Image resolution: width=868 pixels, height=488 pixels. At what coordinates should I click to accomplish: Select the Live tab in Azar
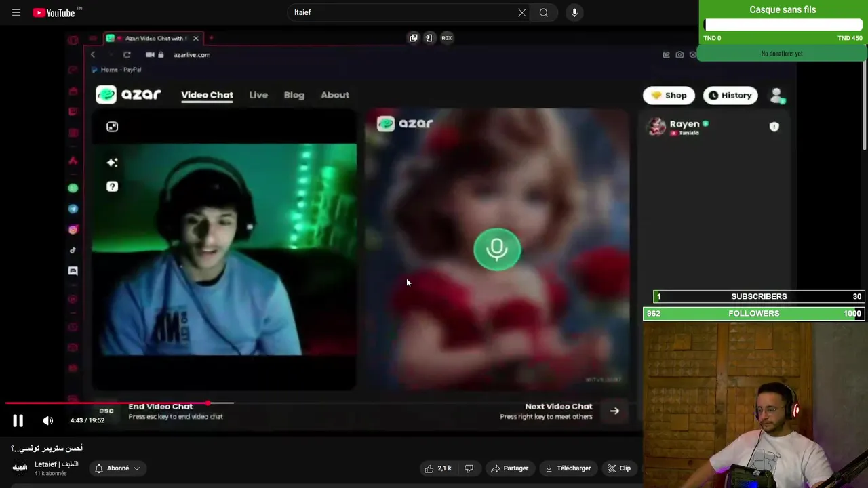[x=258, y=95]
